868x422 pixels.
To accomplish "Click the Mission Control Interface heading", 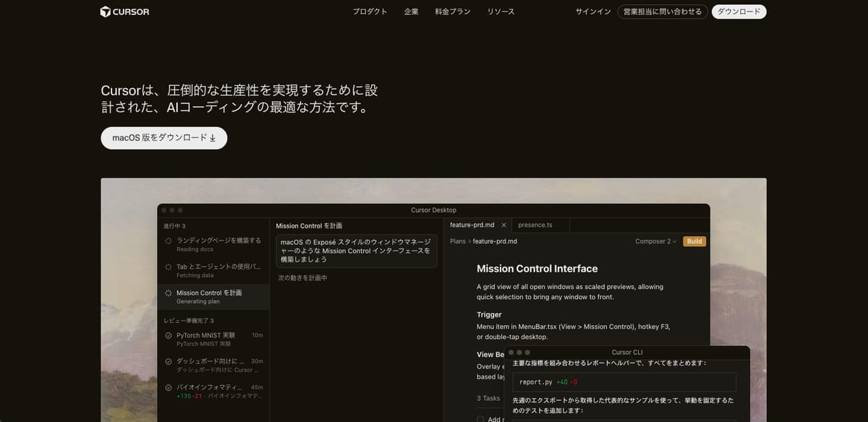I will click(537, 269).
